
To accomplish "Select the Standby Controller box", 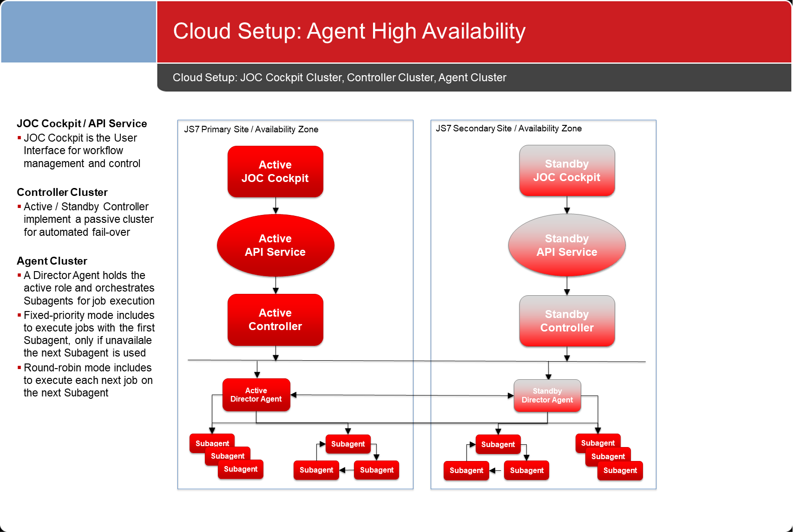I will click(567, 321).
